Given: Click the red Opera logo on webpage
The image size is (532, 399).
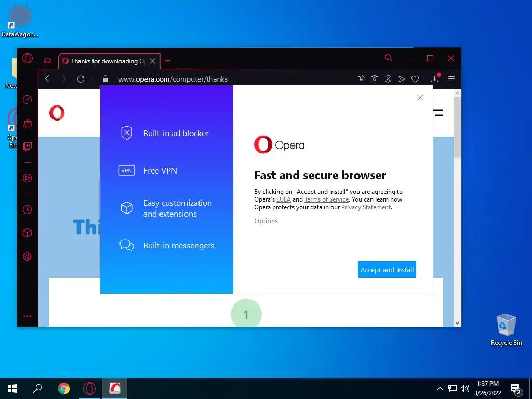Looking at the screenshot, I should (x=57, y=113).
